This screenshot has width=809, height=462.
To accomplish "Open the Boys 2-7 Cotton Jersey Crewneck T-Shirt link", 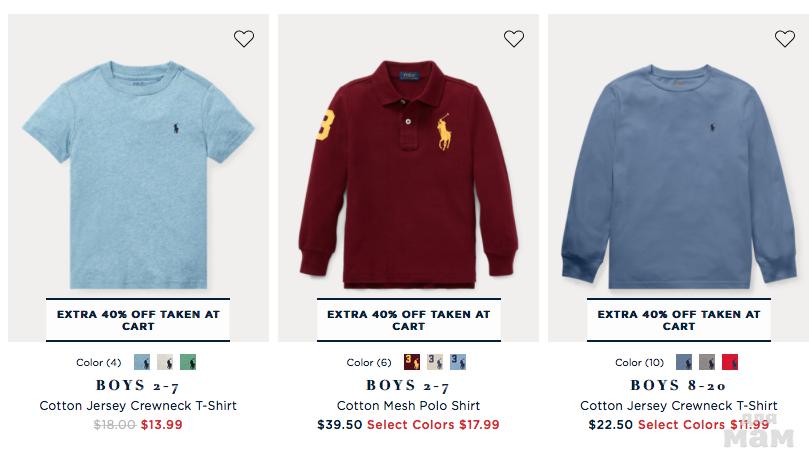I will coord(138,406).
